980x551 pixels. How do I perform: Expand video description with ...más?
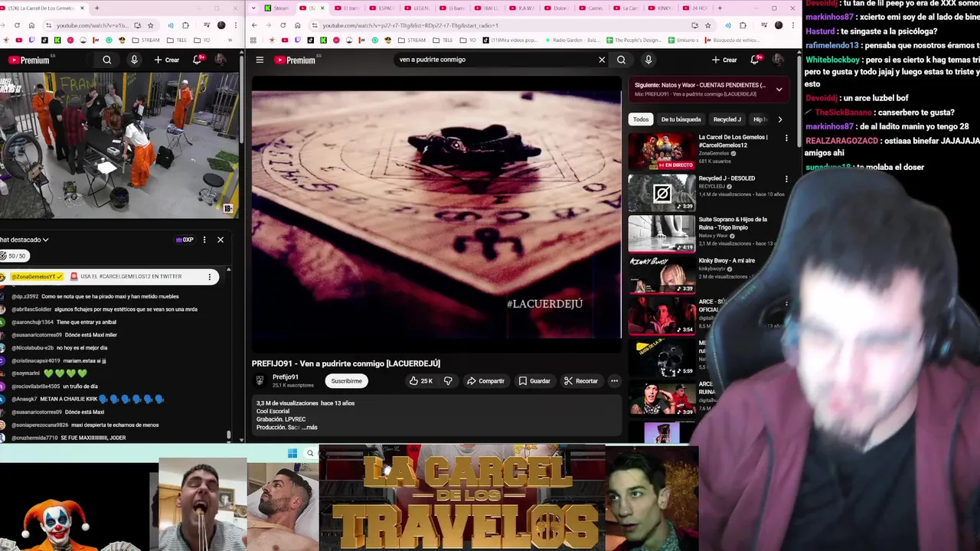click(309, 427)
